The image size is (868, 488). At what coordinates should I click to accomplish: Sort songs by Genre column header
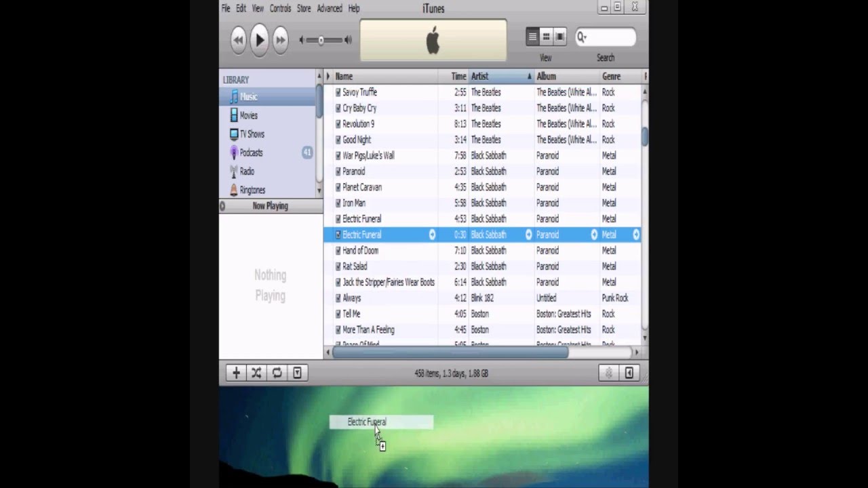(x=620, y=77)
